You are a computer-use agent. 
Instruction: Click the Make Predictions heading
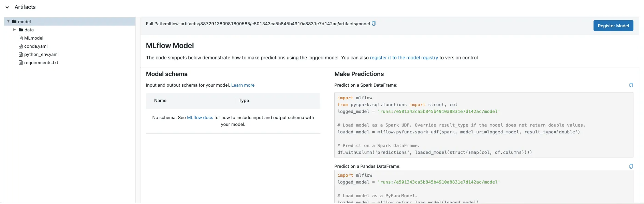point(359,74)
